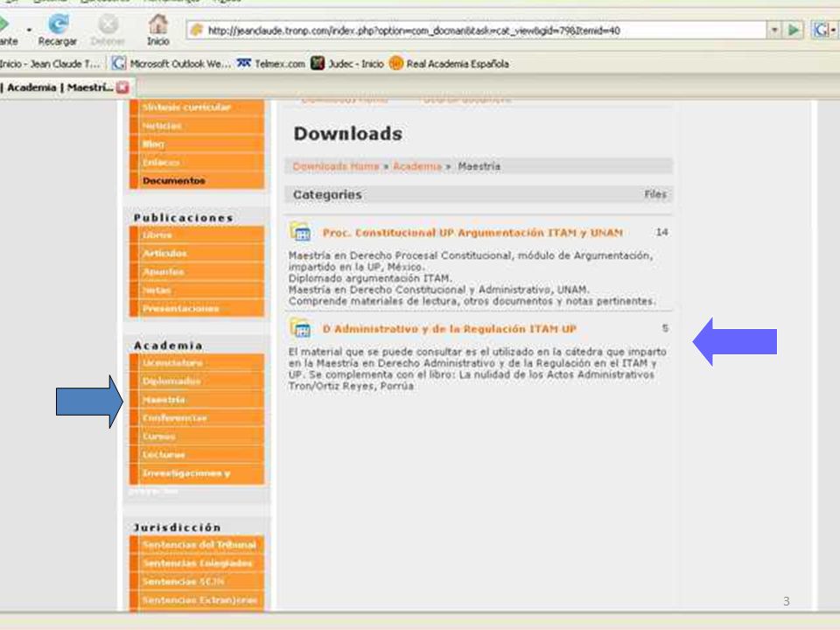The height and width of the screenshot is (630, 840).
Task: Open D Administrativo y de la Regulación ITAM UP
Action: pyautogui.click(x=450, y=328)
